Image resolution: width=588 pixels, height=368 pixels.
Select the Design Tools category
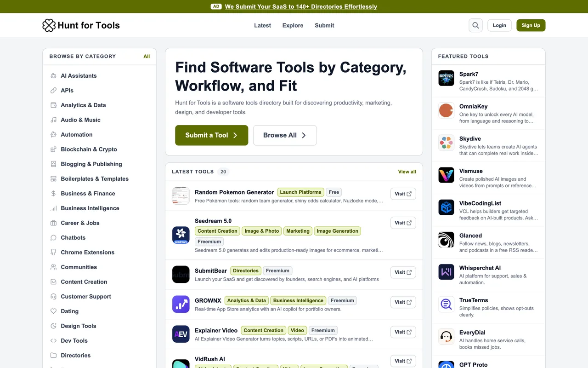[100, 326]
